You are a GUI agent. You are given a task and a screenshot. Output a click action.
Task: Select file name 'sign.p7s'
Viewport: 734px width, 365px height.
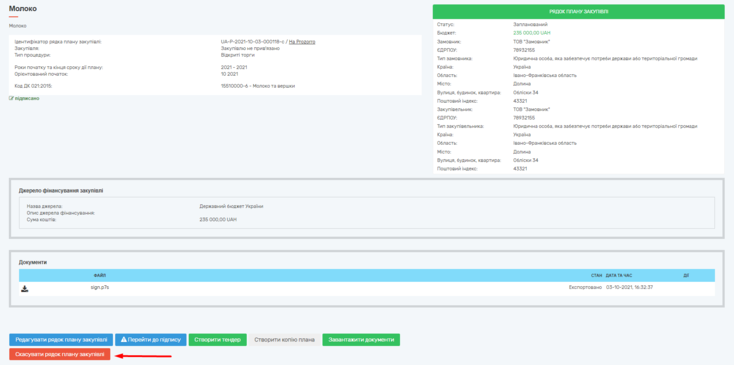point(100,287)
